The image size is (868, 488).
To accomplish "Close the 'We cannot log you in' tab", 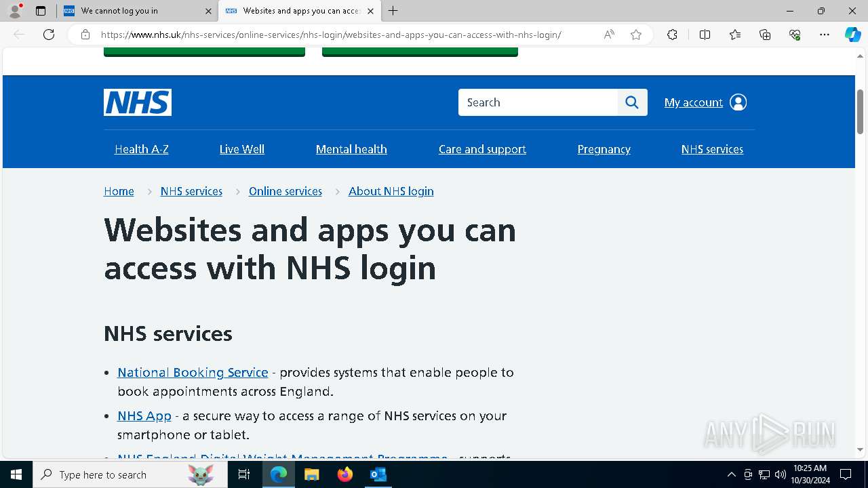I will [x=208, y=11].
